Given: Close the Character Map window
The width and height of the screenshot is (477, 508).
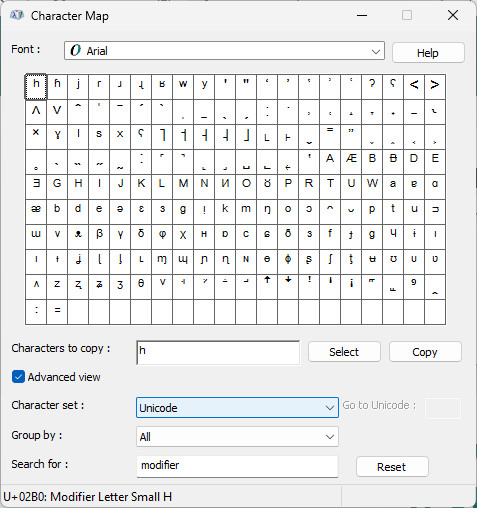Looking at the screenshot, I should [453, 15].
